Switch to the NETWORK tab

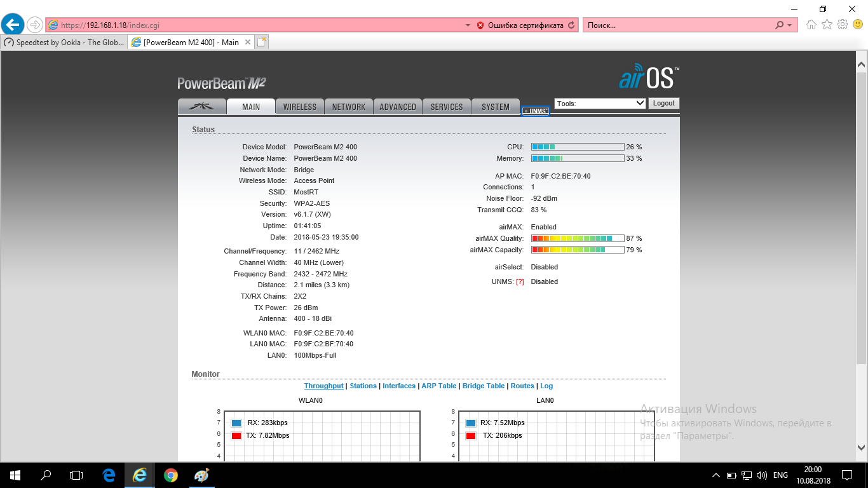[349, 107]
